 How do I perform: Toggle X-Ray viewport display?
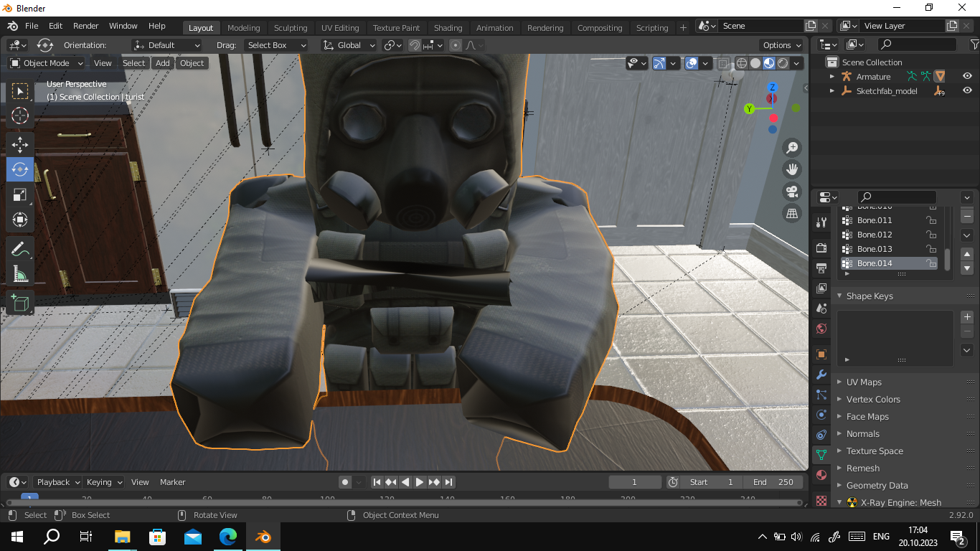pos(723,63)
